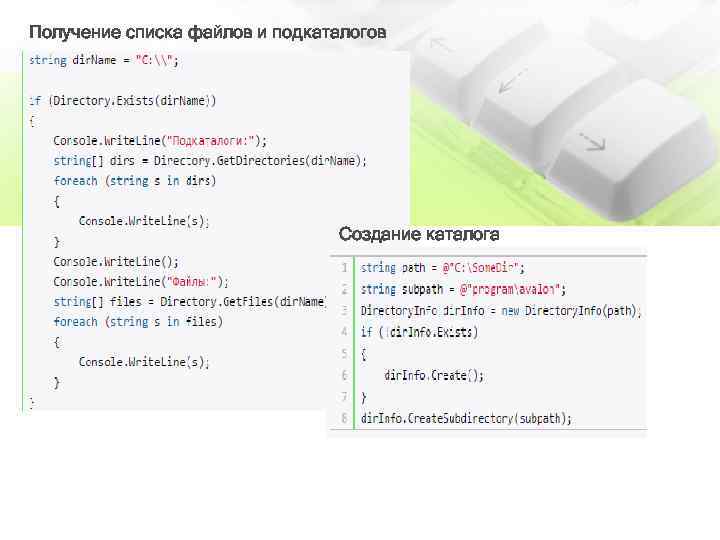This screenshot has height=540, width=720.
Task: Click Console.WriteLine(s) inside the dirs loop
Action: (144, 221)
